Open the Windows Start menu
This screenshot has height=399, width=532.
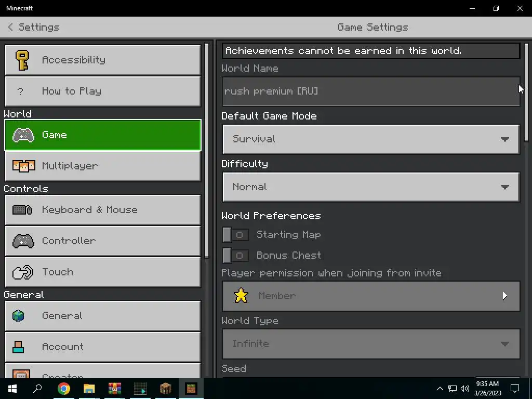click(12, 389)
